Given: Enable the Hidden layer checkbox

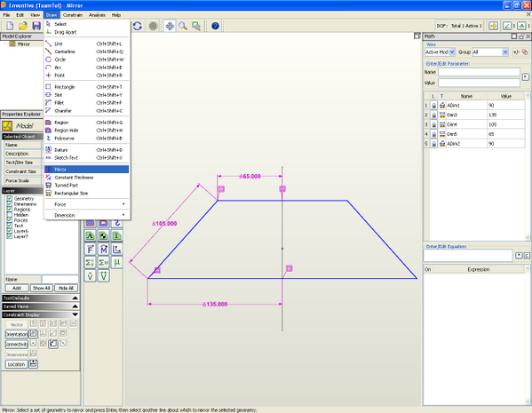Looking at the screenshot, I should pyautogui.click(x=10, y=215).
